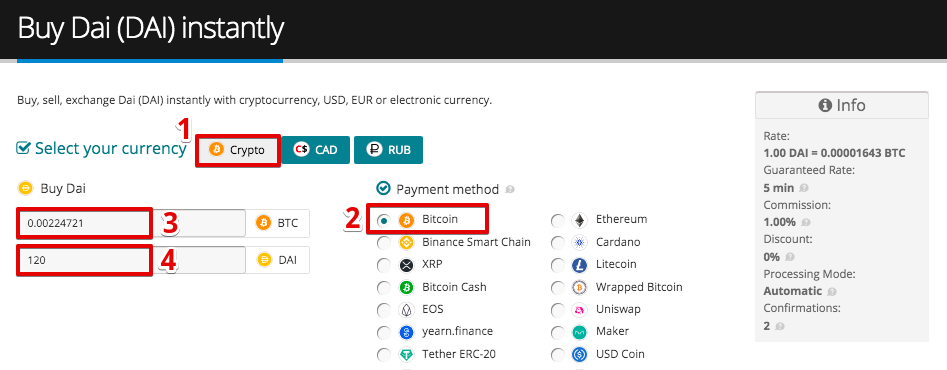Click the yellow Dai icon beside Buy Dai
Screen dimensions: 947x370
(x=25, y=188)
